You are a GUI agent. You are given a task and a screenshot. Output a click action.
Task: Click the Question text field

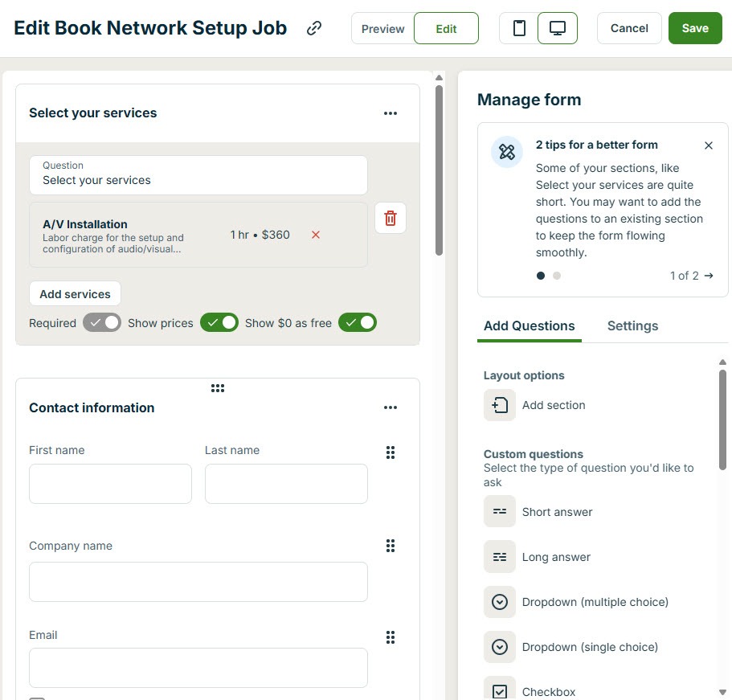pyautogui.click(x=198, y=175)
